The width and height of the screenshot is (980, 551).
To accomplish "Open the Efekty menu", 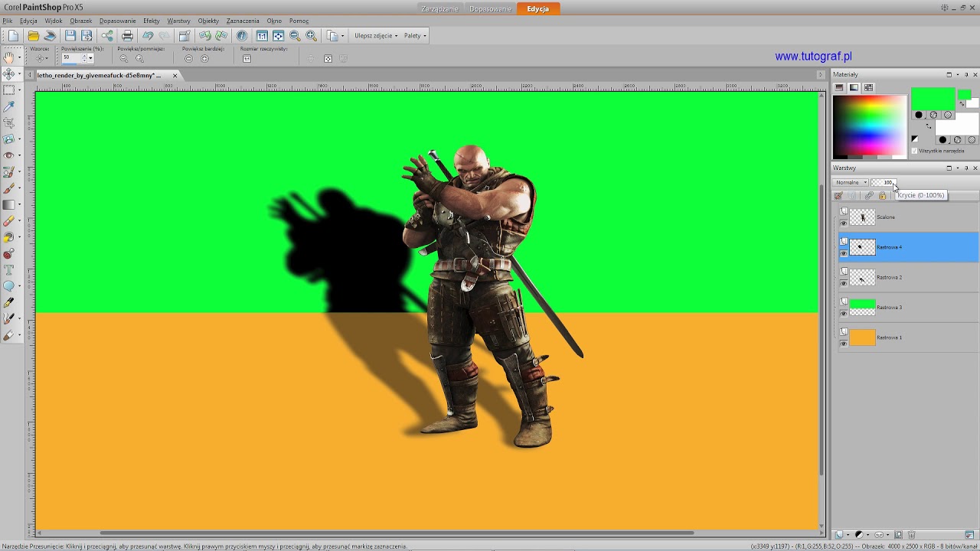I will 152,21.
